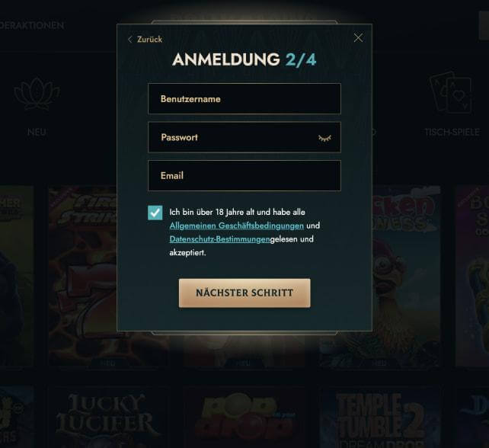Click the Benutzername input field
Viewport: 489px width, 448px height.
click(x=244, y=98)
